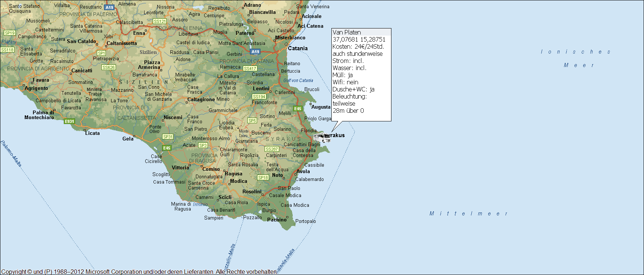Screen dimensions: 644x275
Task: Click the Microsoft Corporation copyright notice
Action: coord(139,272)
